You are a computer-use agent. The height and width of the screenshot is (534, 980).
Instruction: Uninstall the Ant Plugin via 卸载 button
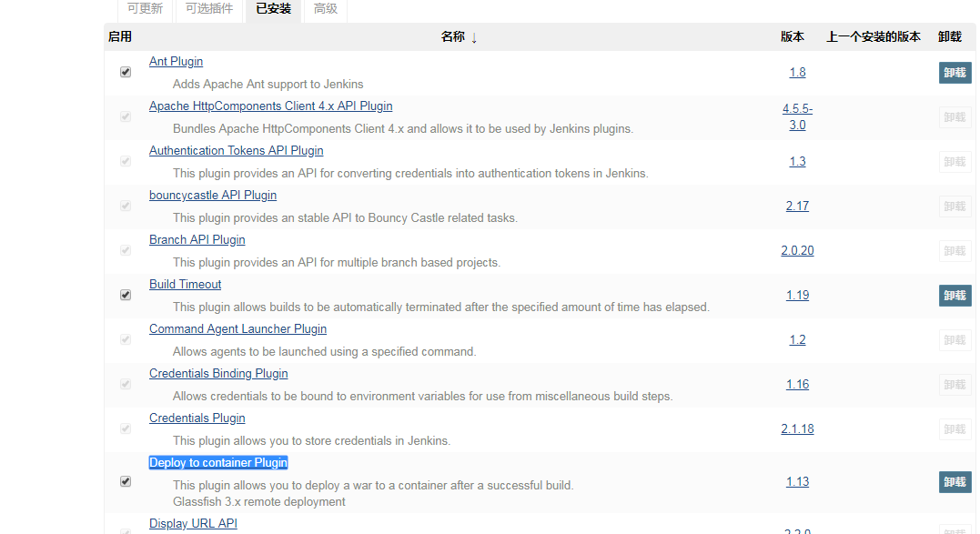pyautogui.click(x=955, y=72)
